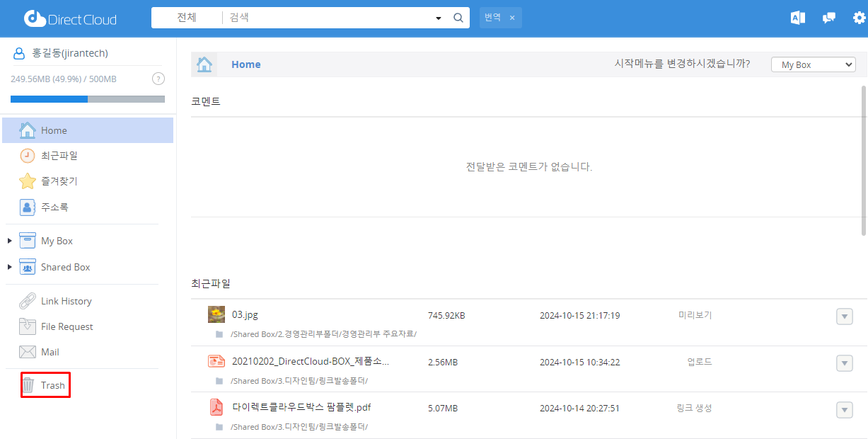Select 최근파일 in the sidebar menu

click(59, 156)
